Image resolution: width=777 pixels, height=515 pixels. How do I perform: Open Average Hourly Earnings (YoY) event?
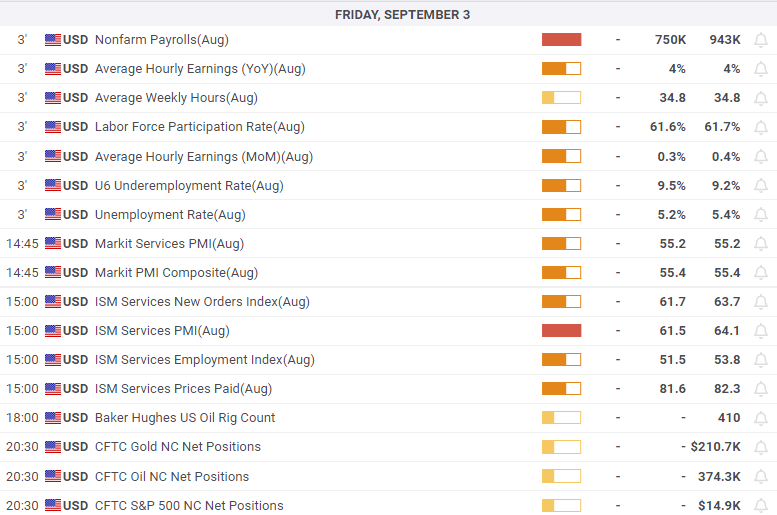(x=199, y=69)
